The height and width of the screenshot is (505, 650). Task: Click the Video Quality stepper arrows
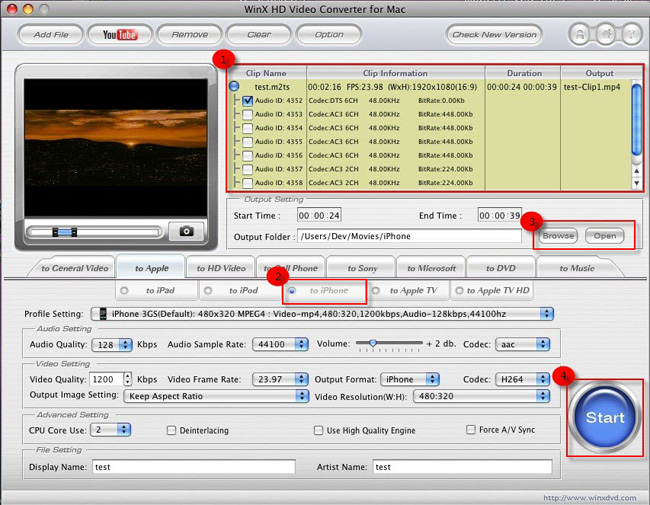point(128,379)
